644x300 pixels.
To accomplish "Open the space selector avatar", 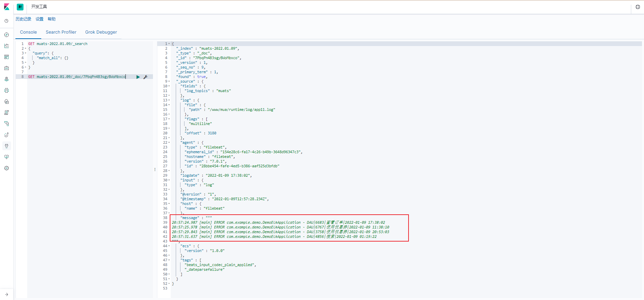I will click(x=20, y=7).
